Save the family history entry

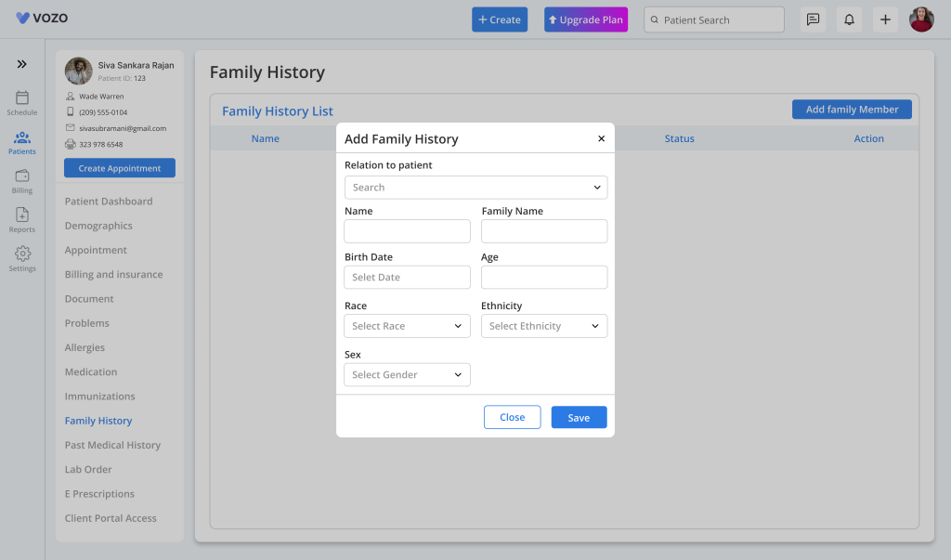(579, 417)
